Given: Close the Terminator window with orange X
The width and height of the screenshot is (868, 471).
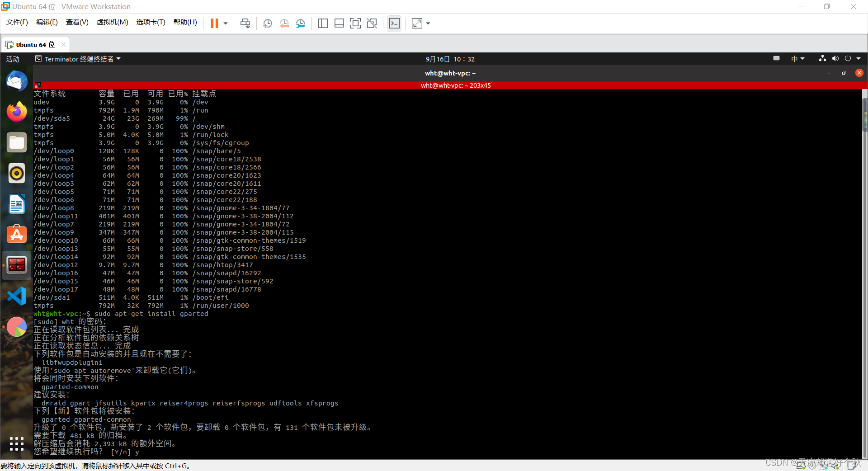Looking at the screenshot, I should point(859,73).
